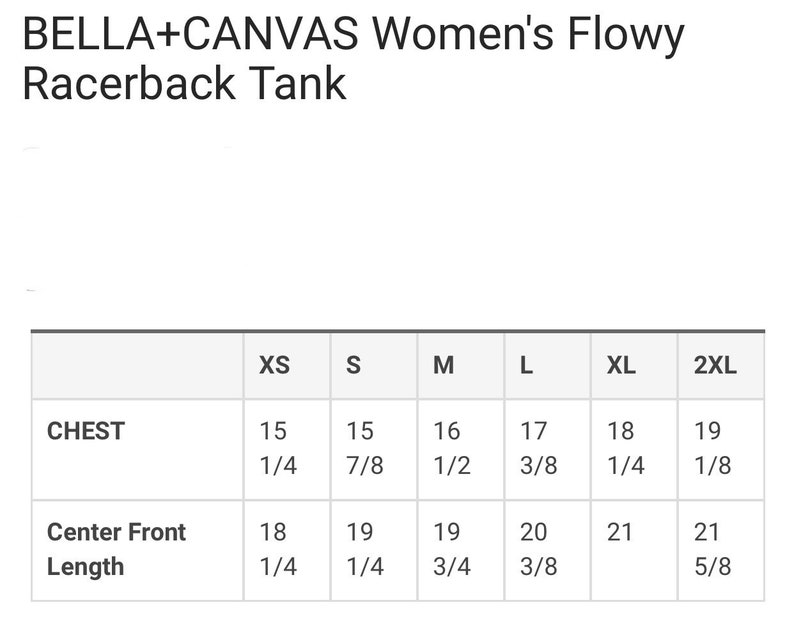Click the M chest value 16 1/2
The height and width of the screenshot is (630, 794).
tap(452, 448)
